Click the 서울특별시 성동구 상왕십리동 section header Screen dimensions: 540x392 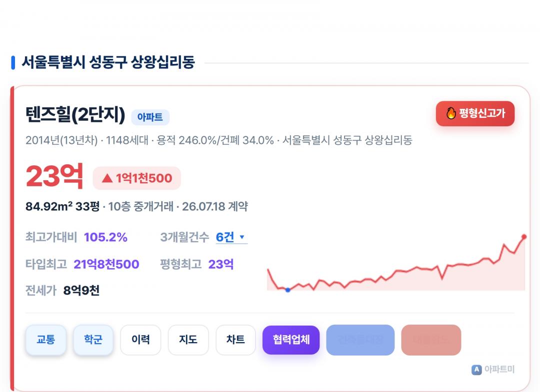click(108, 62)
